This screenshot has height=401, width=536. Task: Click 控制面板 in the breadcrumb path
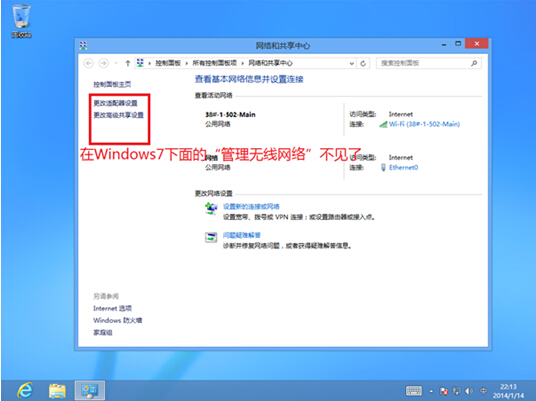coord(168,63)
